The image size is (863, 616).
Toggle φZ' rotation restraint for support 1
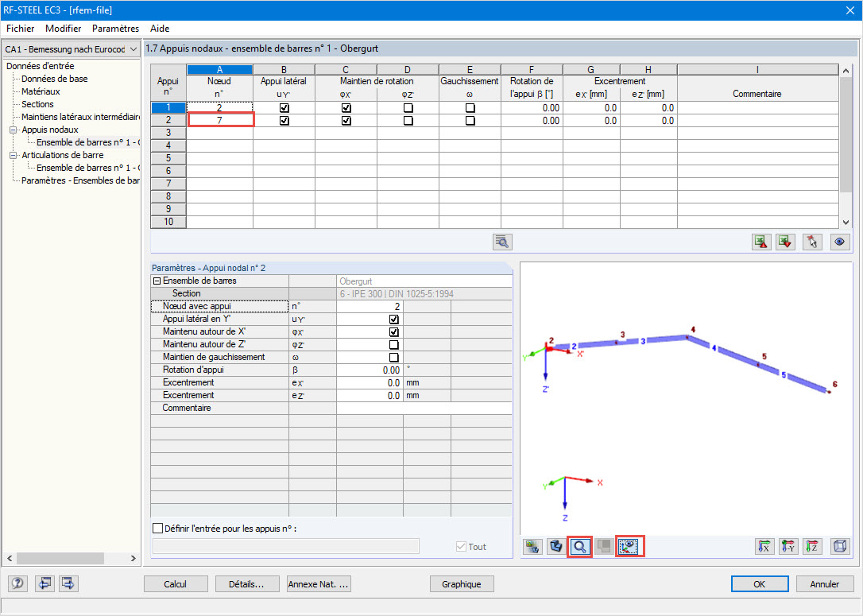coord(408,108)
